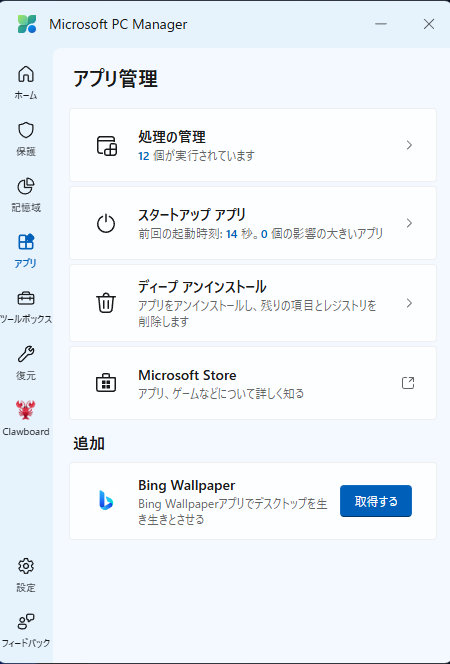Click the Microsoft Store title text
Image resolution: width=450 pixels, height=664 pixels.
pos(187,375)
